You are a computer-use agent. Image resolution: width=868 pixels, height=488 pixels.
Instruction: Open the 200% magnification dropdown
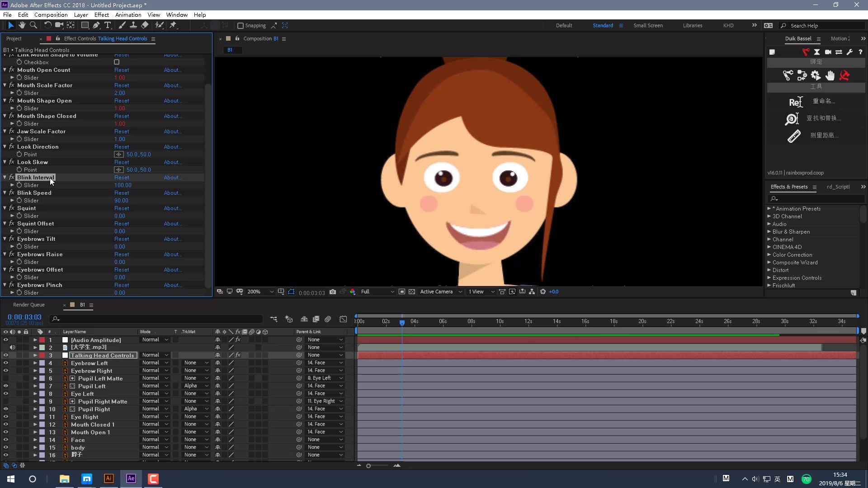[260, 292]
